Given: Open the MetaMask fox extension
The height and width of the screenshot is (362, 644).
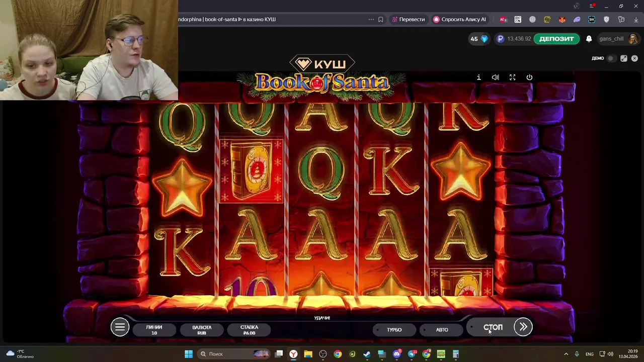Looking at the screenshot, I should pos(562,19).
